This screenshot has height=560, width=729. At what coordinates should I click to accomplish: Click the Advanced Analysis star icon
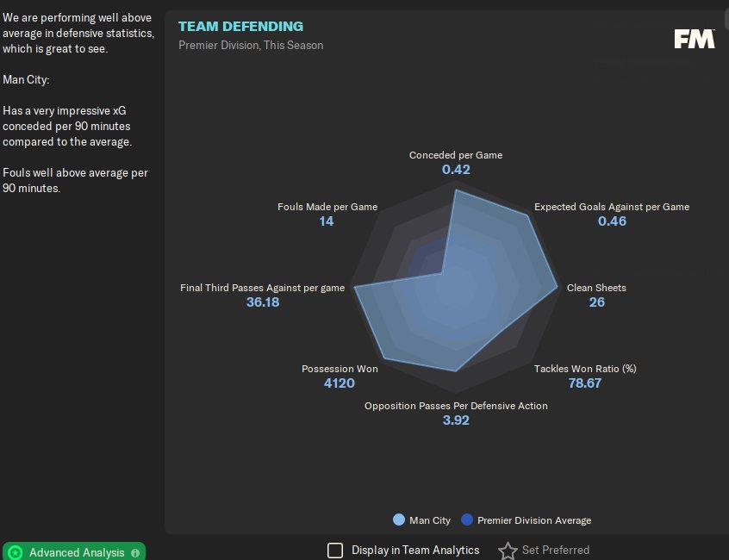tap(16, 552)
